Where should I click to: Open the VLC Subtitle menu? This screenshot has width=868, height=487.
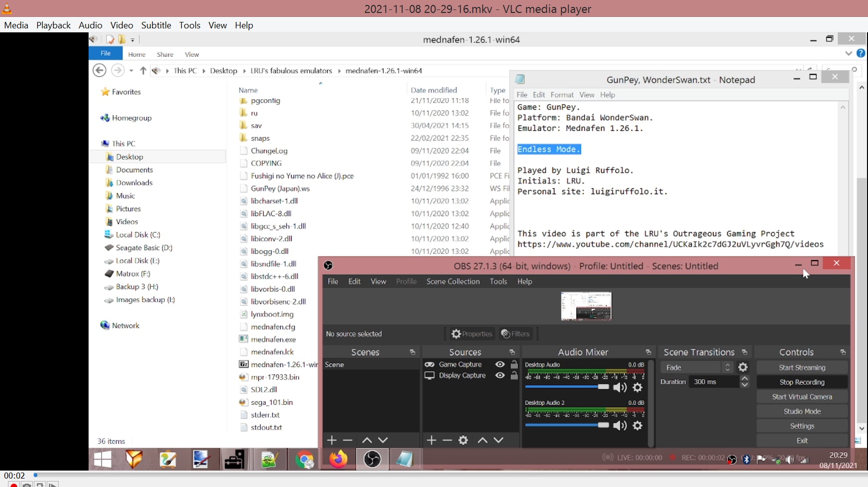(156, 25)
